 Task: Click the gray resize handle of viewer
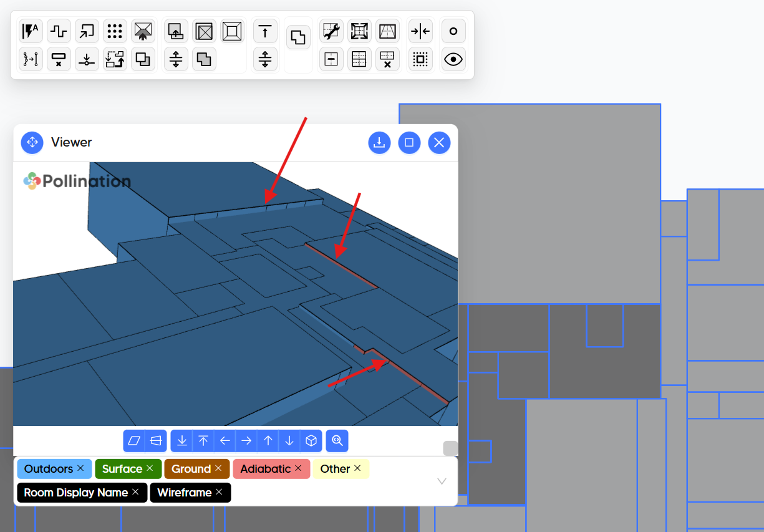(x=450, y=448)
